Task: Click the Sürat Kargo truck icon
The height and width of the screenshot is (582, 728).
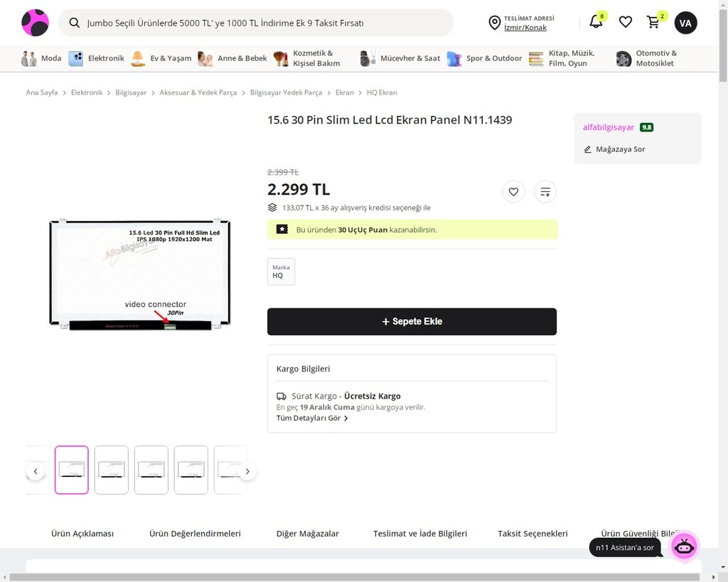Action: (282, 397)
